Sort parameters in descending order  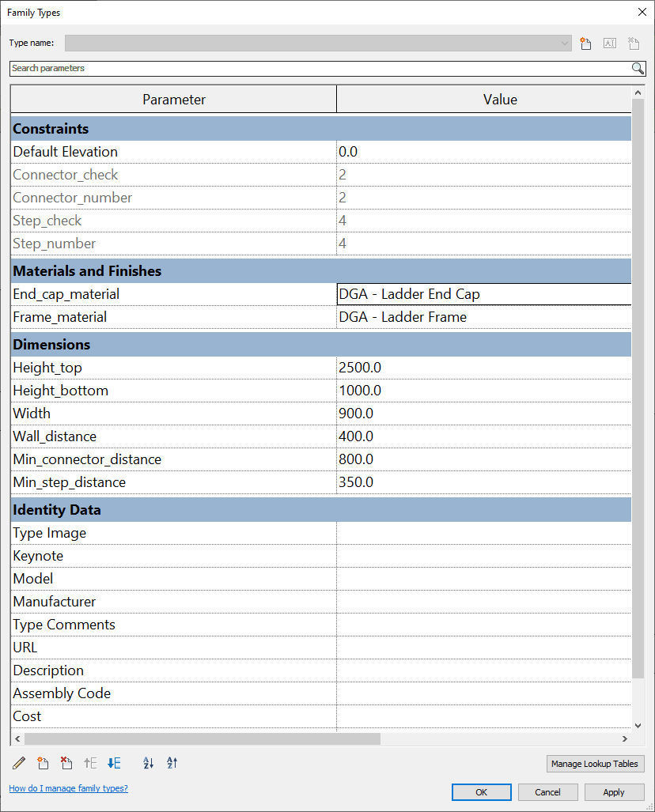(172, 763)
